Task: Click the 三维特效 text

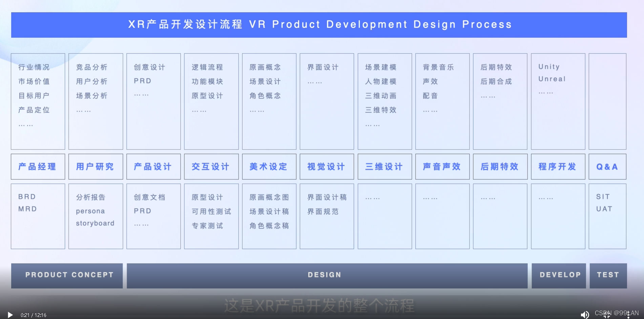Action: pyautogui.click(x=381, y=110)
